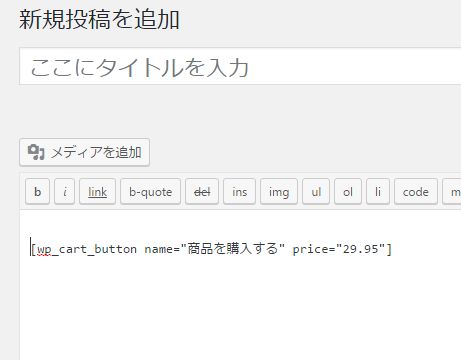Click the 新規投稿を追加 page heading
This screenshot has height=360, width=461.
99,19
